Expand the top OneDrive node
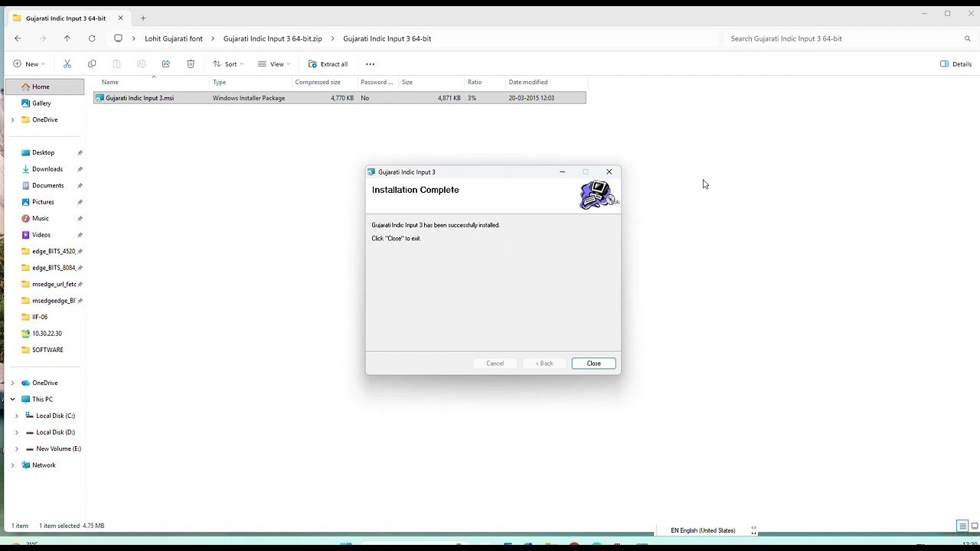The width and height of the screenshot is (980, 551). [12, 119]
